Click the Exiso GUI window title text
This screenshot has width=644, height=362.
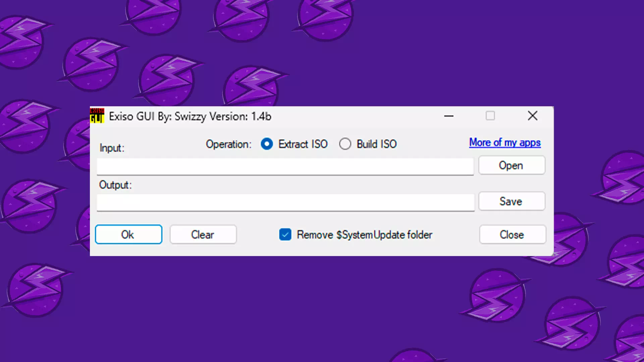(x=190, y=116)
